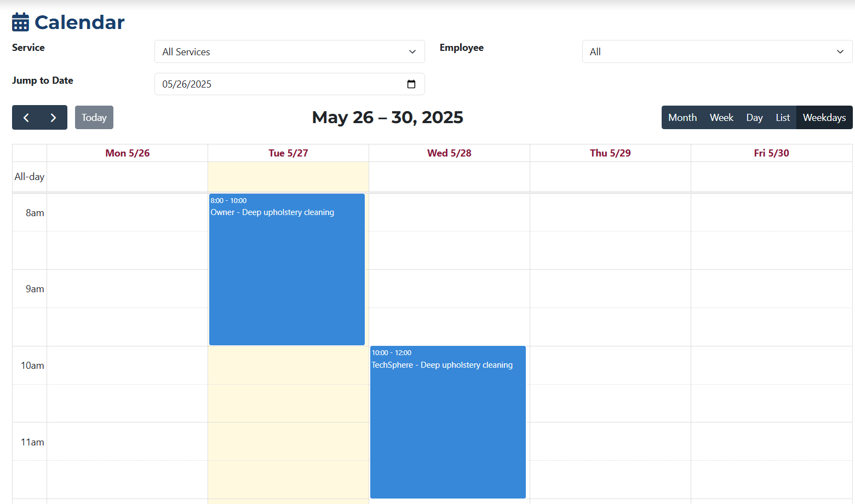Viewport: 855px width, 504px height.
Task: Open the Owner Deep upholstery cleaning appointment
Action: [x=286, y=268]
